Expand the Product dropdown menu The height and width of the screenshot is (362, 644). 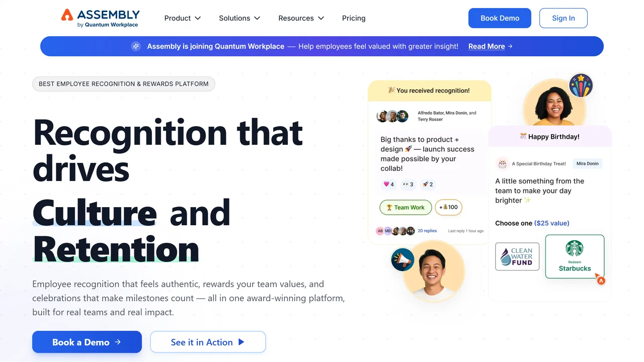click(x=183, y=18)
